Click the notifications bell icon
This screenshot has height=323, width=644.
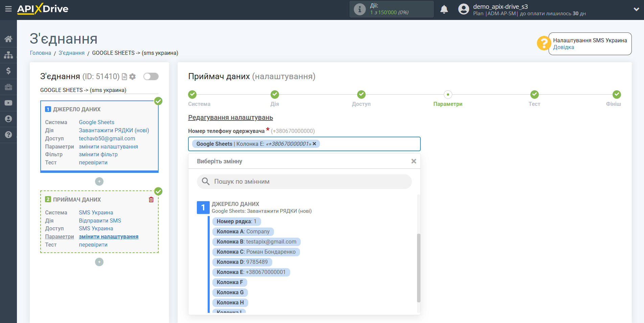coord(444,9)
